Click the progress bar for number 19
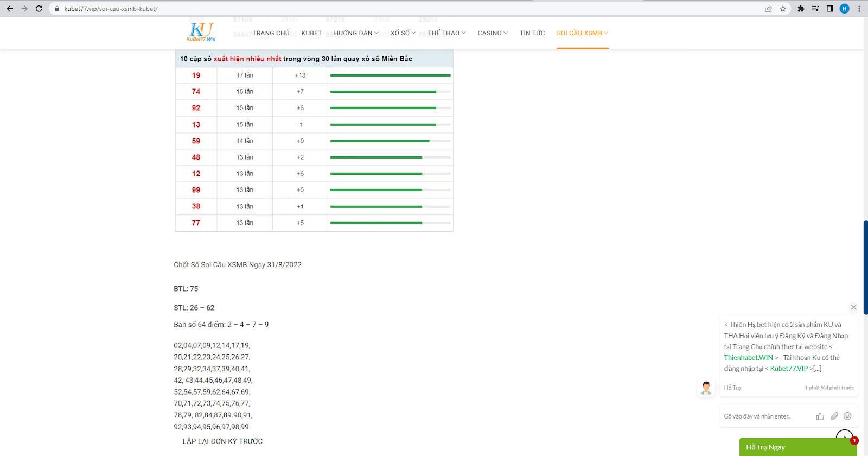This screenshot has height=456, width=868. point(391,75)
